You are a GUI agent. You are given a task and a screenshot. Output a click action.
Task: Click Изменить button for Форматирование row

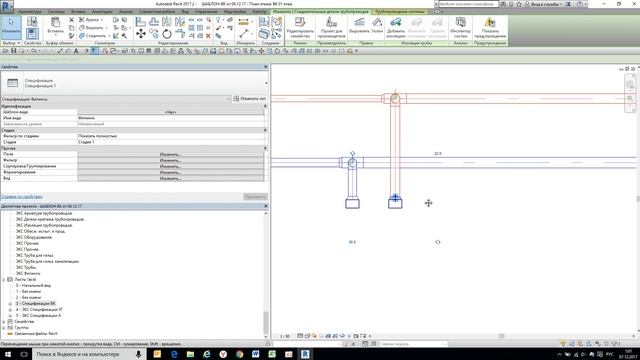pyautogui.click(x=170, y=172)
